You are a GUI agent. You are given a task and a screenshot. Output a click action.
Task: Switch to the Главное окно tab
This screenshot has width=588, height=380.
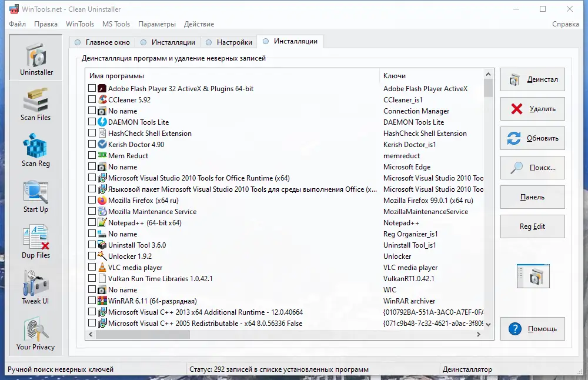pos(102,42)
